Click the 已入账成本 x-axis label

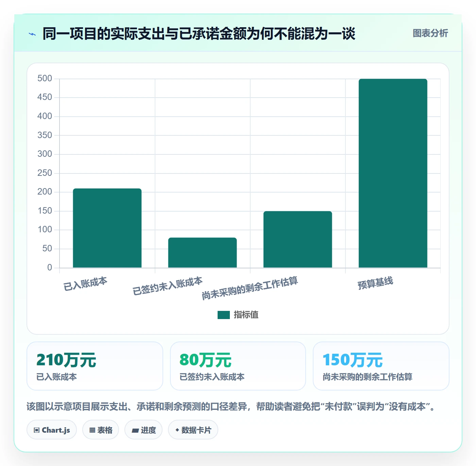point(85,284)
